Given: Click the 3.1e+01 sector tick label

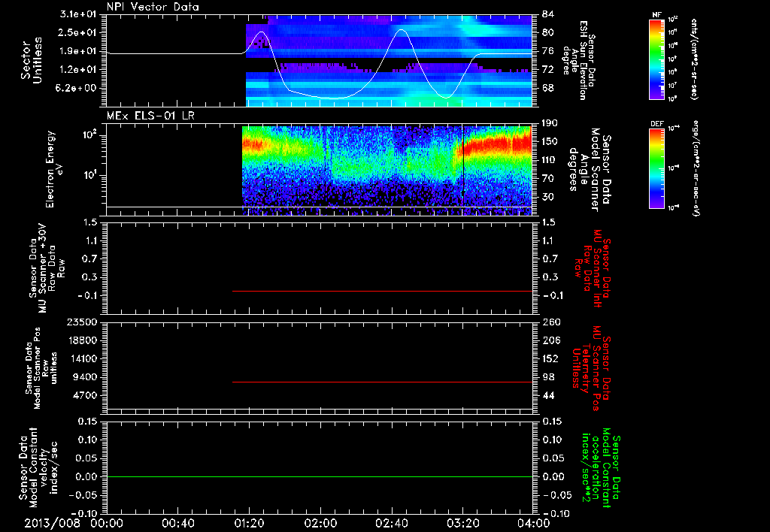Looking at the screenshot, I should click(x=77, y=14).
